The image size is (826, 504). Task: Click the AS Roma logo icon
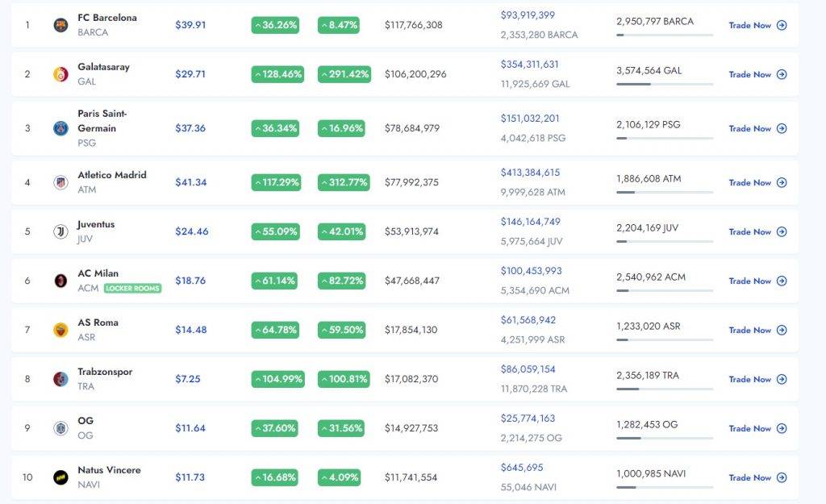(x=60, y=330)
